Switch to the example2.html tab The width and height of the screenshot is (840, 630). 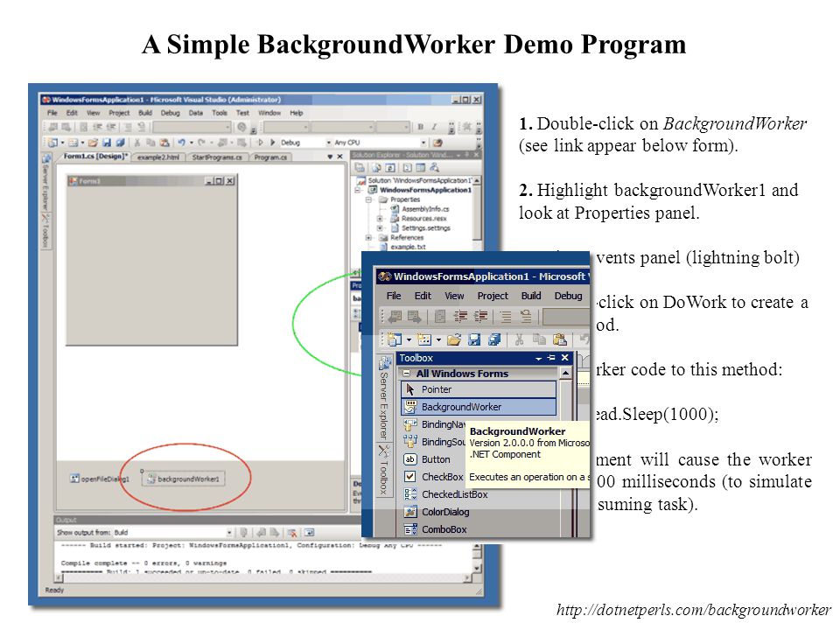pyautogui.click(x=158, y=157)
